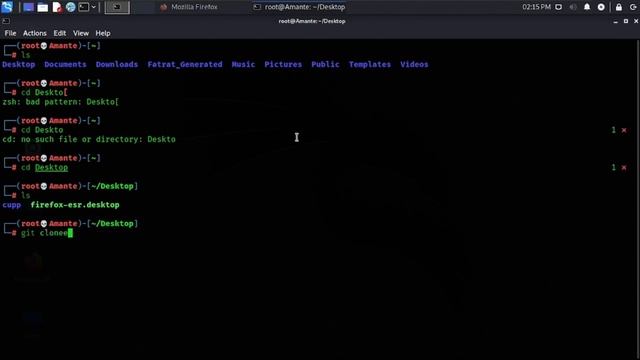The width and height of the screenshot is (640, 360).
Task: Click the 'cupp' folder name
Action: click(x=11, y=205)
